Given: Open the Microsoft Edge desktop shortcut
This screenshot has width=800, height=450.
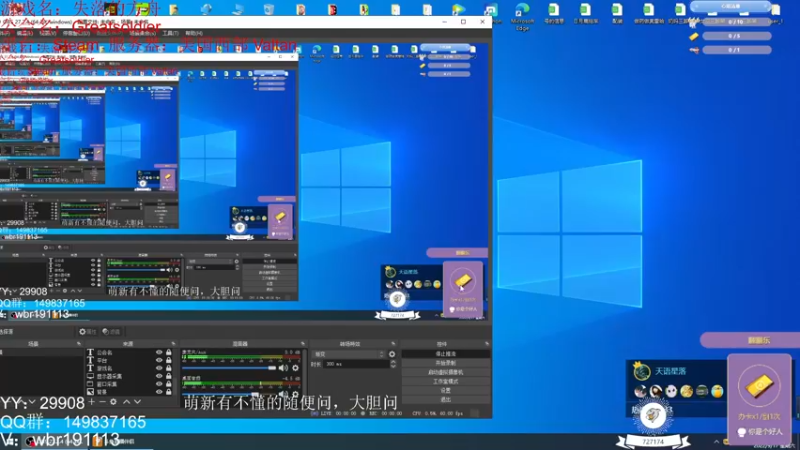Looking at the screenshot, I should tap(522, 16).
